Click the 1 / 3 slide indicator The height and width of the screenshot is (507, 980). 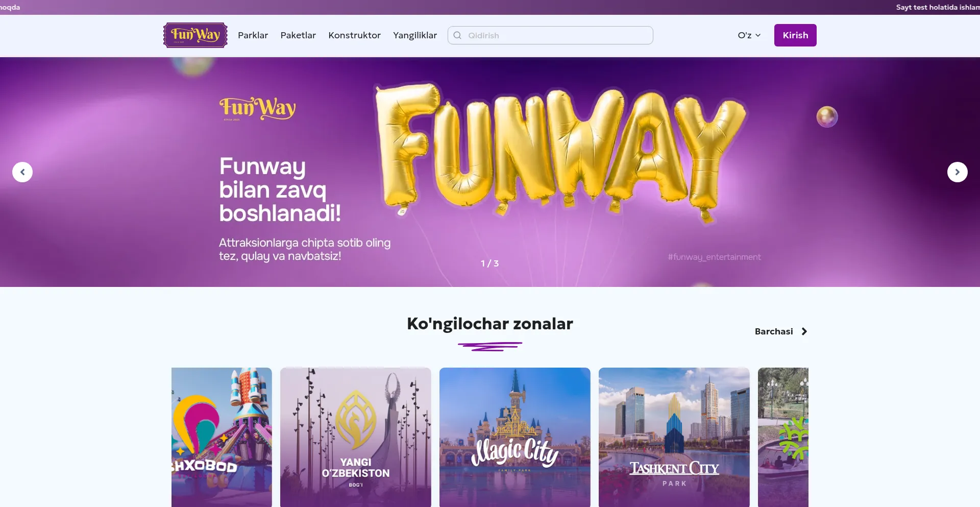coord(489,263)
